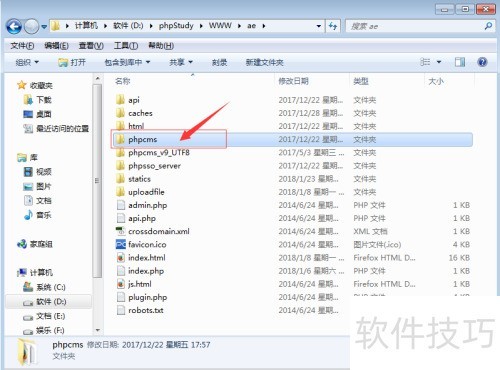
Task: Open 桌面 in the favorites sidebar
Action: coord(37,114)
